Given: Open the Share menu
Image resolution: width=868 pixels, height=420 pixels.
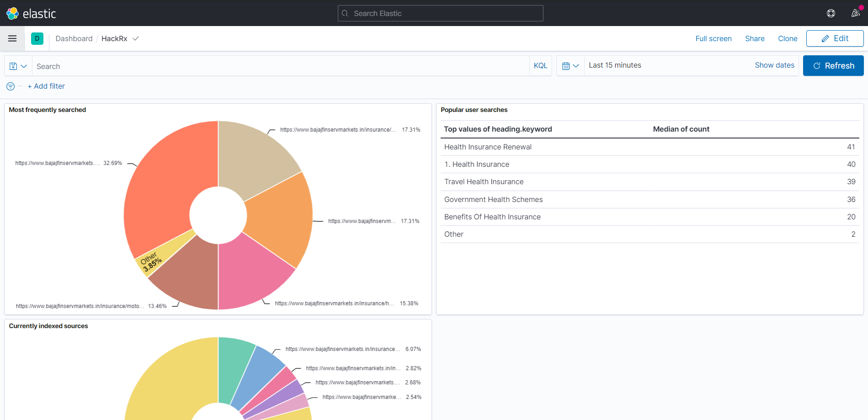Looking at the screenshot, I should [755, 39].
